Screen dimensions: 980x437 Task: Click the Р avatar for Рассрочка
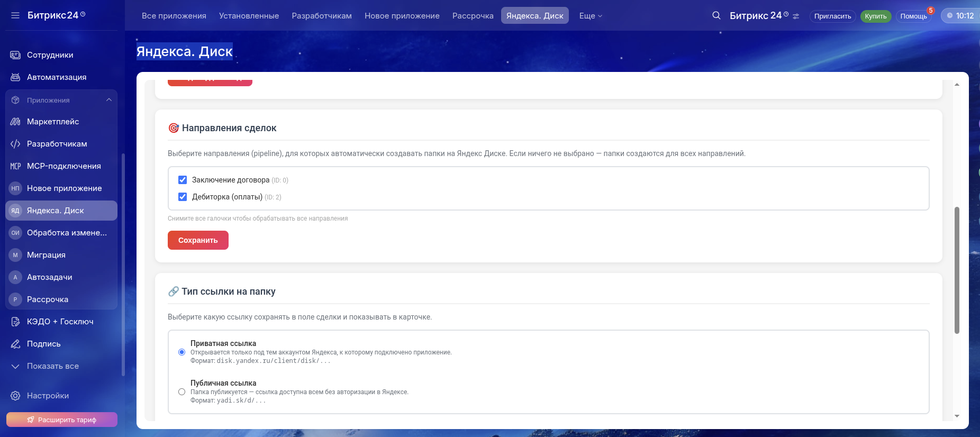point(15,299)
